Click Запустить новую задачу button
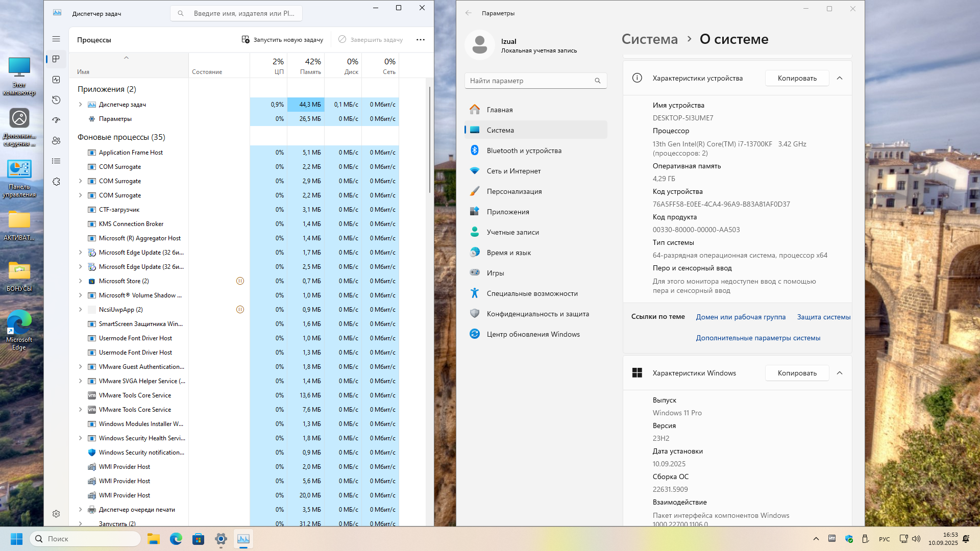The width and height of the screenshot is (980, 551). 282,40
